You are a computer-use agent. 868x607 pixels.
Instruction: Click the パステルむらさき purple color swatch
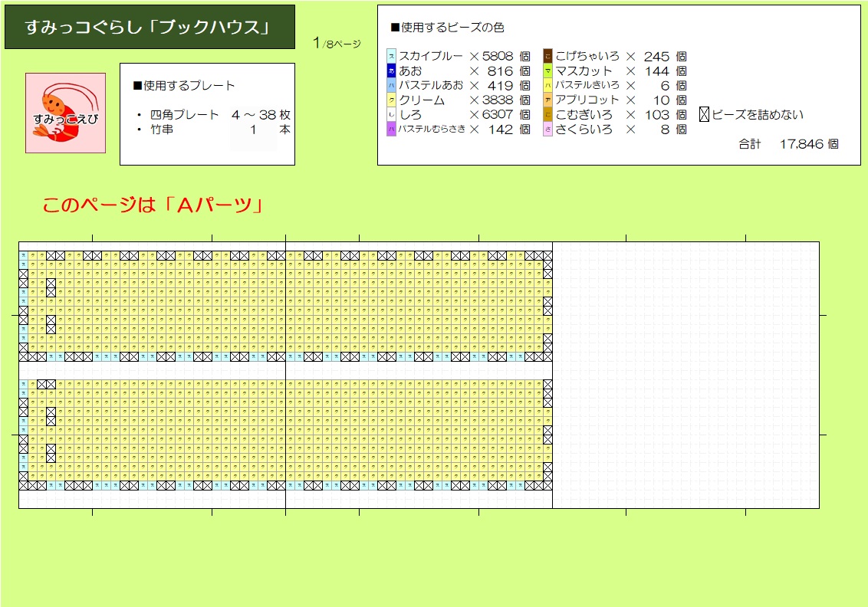click(x=391, y=129)
